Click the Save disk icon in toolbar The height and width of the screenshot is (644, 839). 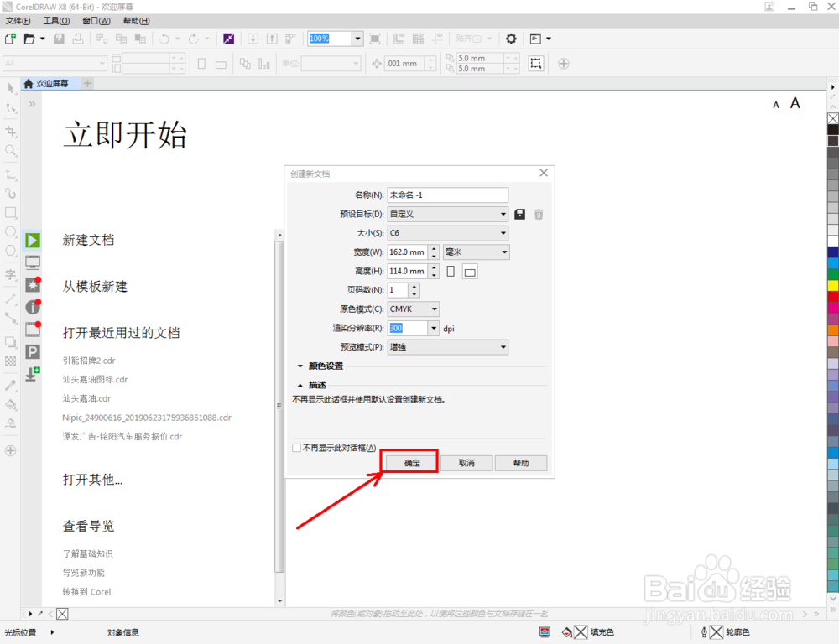[59, 39]
